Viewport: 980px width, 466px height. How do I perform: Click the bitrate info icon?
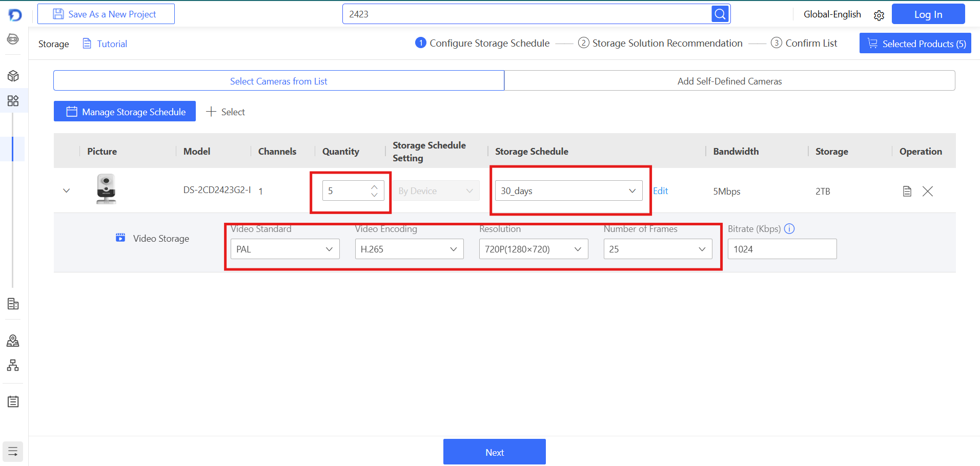click(789, 229)
